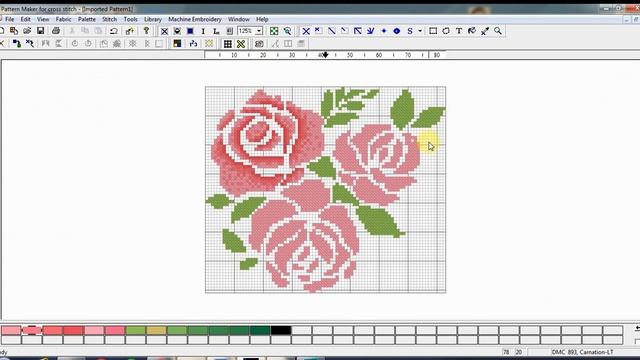Click the Print icon

[56, 31]
